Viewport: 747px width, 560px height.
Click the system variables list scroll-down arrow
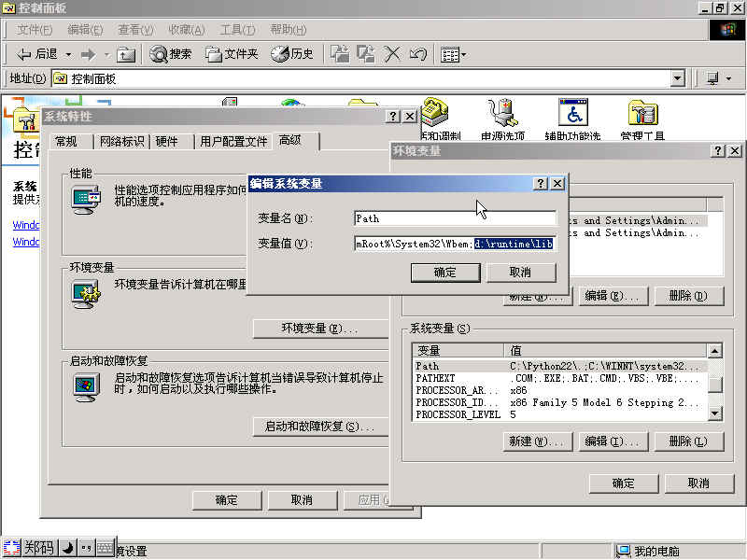click(x=714, y=413)
